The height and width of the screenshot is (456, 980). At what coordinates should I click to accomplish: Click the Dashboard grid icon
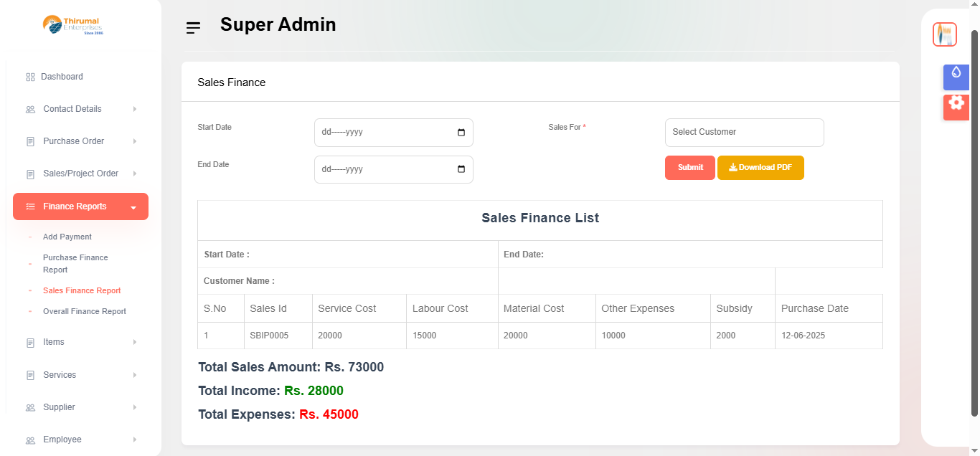click(x=30, y=77)
